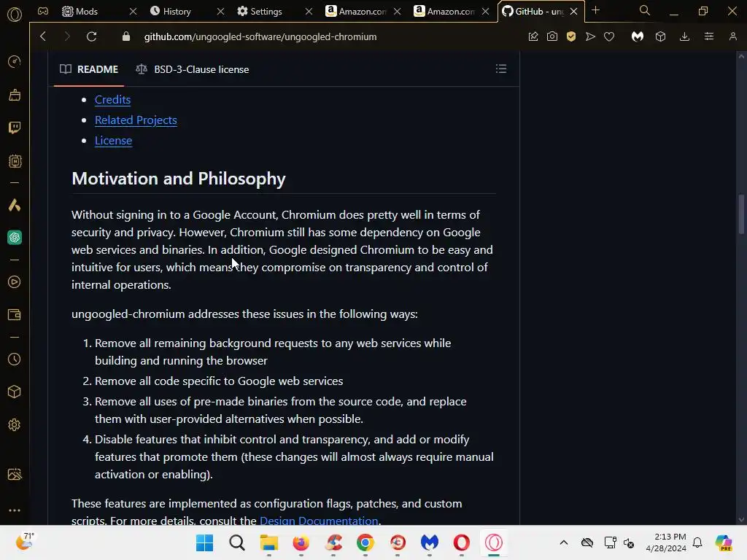Click the address bar URL field
The width and height of the screenshot is (747, 560).
(x=260, y=36)
